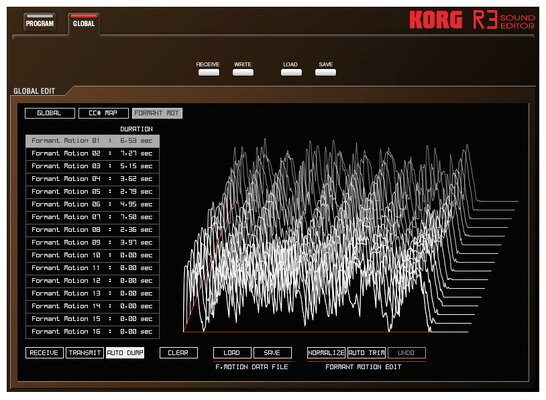This screenshot has height=400, width=546.
Task: Select Formant Motion 16 row
Action: [x=93, y=332]
